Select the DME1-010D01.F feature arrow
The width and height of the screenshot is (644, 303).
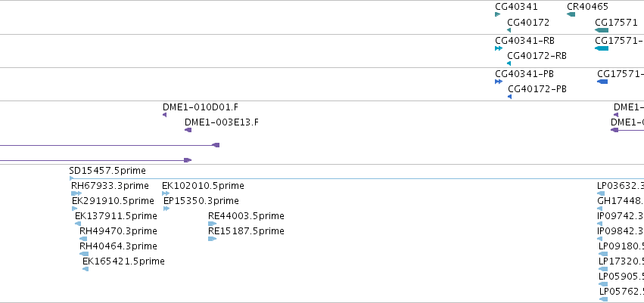coord(165,115)
